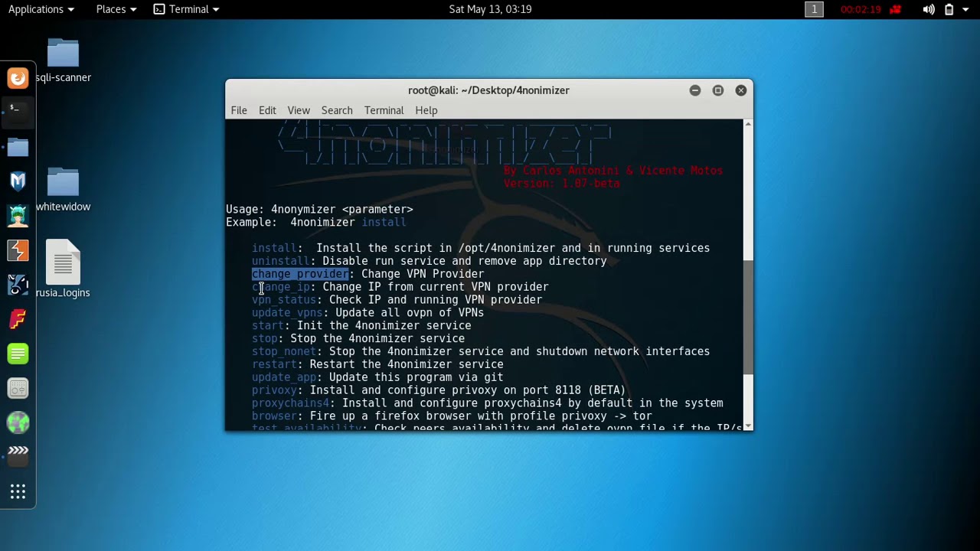Open the Applications menu

(41, 9)
